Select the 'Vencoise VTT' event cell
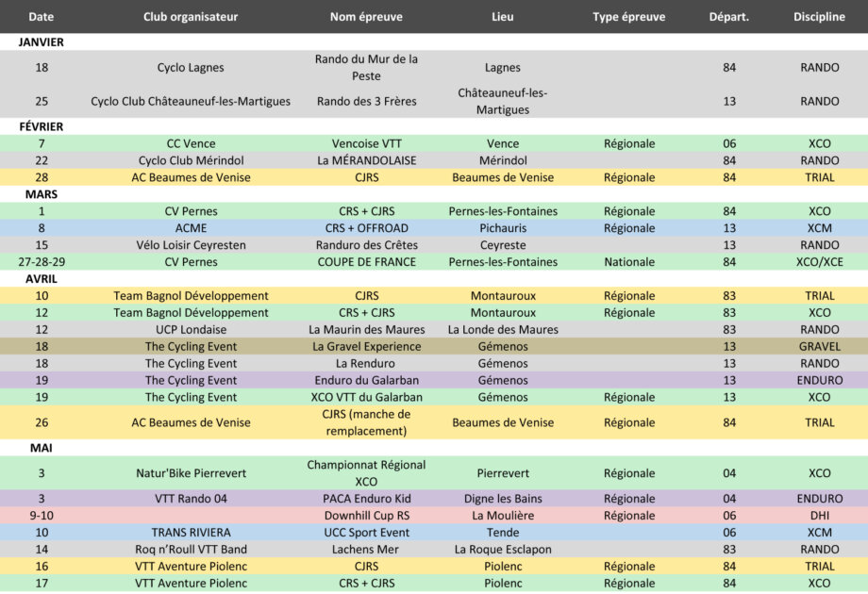 366,143
